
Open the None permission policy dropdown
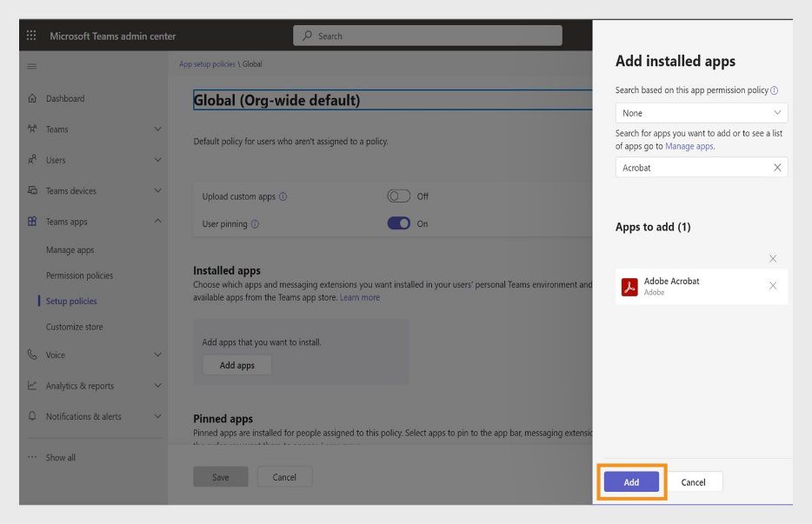pyautogui.click(x=702, y=112)
